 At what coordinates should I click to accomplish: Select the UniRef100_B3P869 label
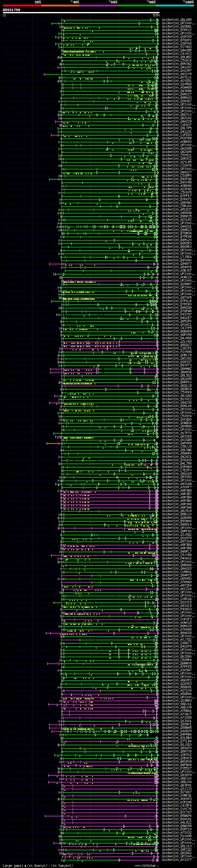coord(177,467)
